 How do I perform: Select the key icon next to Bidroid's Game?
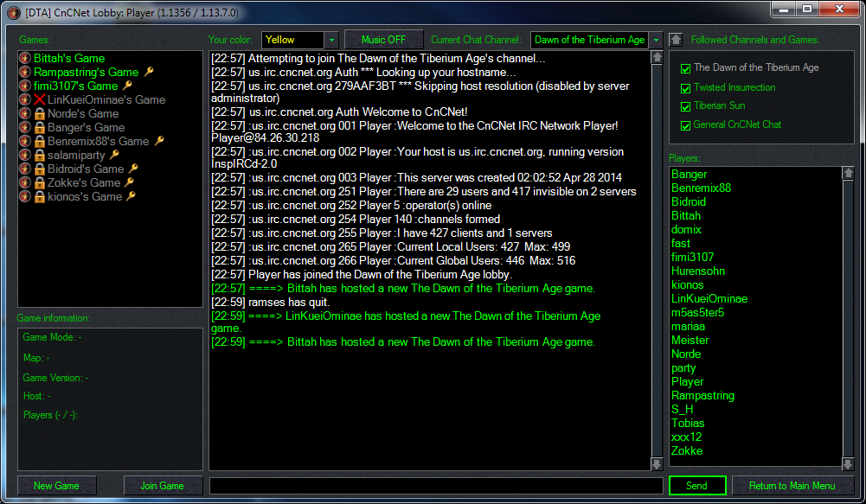133,169
